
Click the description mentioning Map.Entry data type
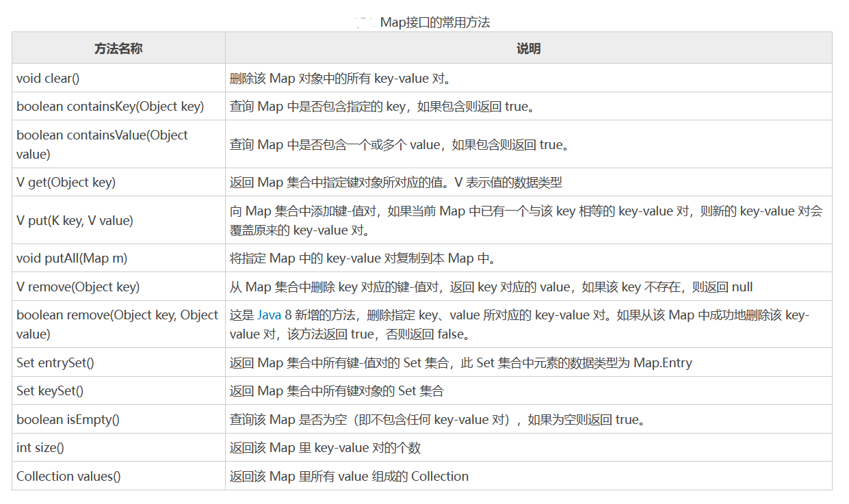click(x=460, y=362)
